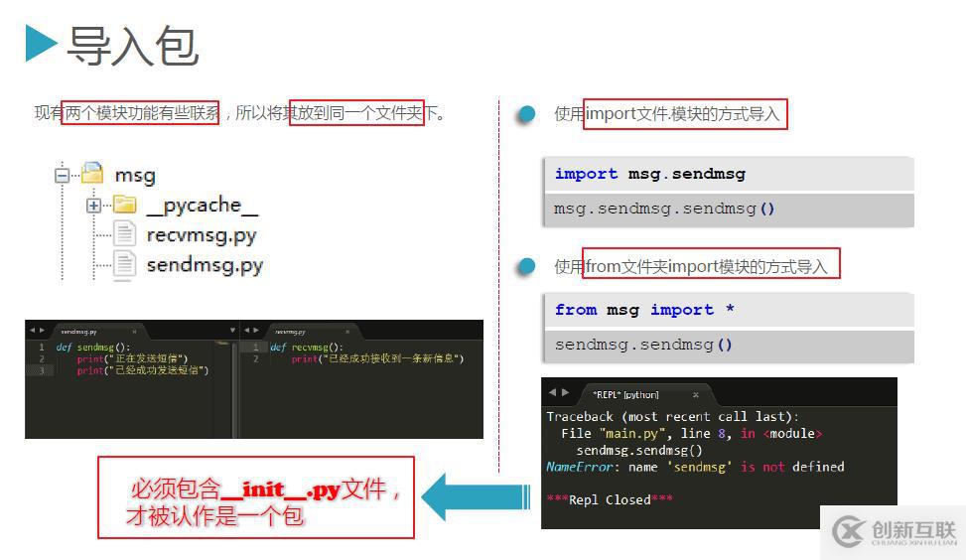Click line number 3 in sendmsg.py
The height and width of the screenshot is (560, 966).
tap(42, 370)
